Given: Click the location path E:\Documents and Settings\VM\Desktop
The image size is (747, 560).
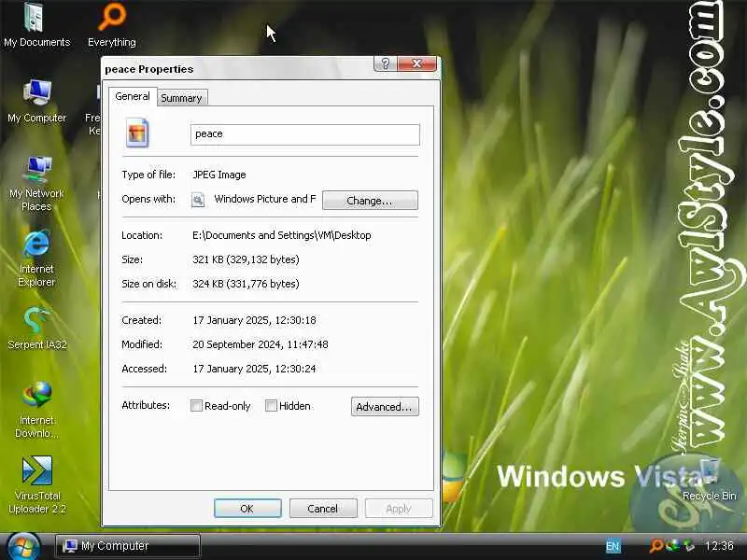Looking at the screenshot, I should pos(282,235).
